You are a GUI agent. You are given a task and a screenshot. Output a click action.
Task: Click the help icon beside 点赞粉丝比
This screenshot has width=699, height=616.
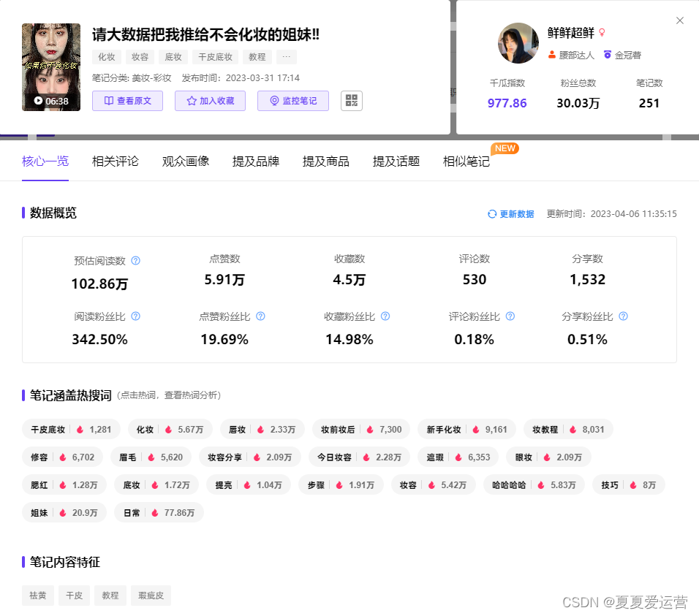click(261, 316)
